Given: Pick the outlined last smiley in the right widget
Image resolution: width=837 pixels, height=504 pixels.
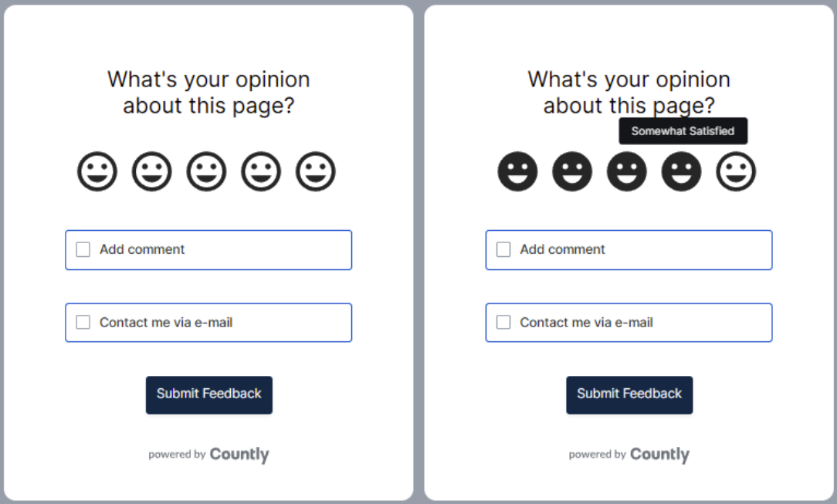Looking at the screenshot, I should pyautogui.click(x=736, y=172).
